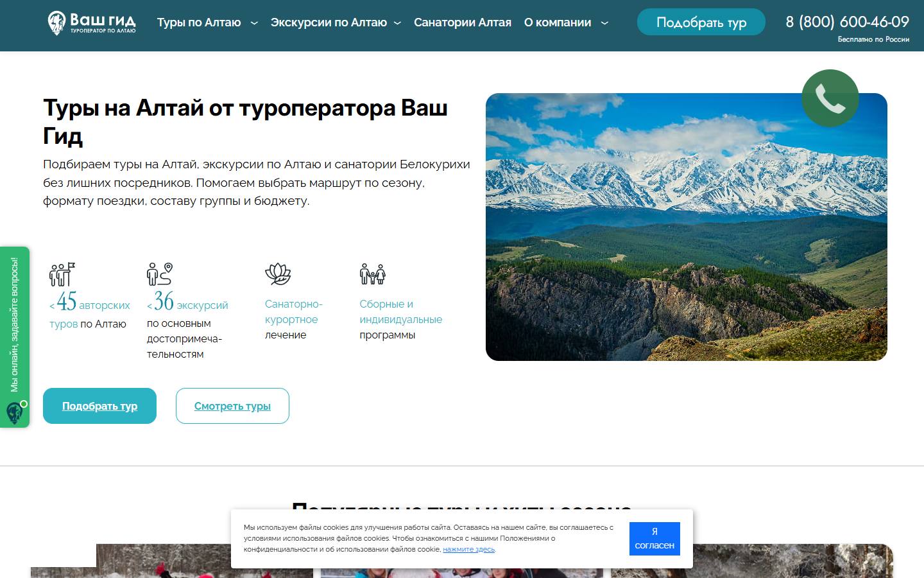
Task: Click the tour group with flag icon
Action: (x=62, y=274)
